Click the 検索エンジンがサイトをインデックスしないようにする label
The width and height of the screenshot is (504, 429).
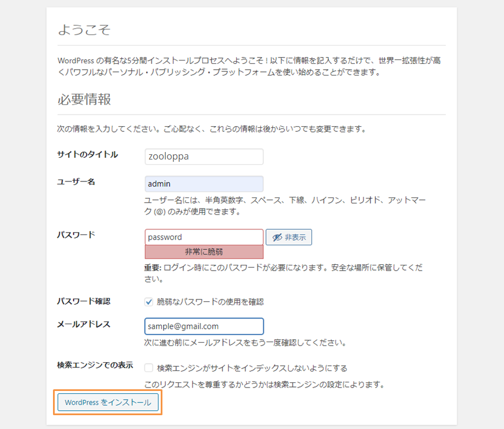[252, 368]
